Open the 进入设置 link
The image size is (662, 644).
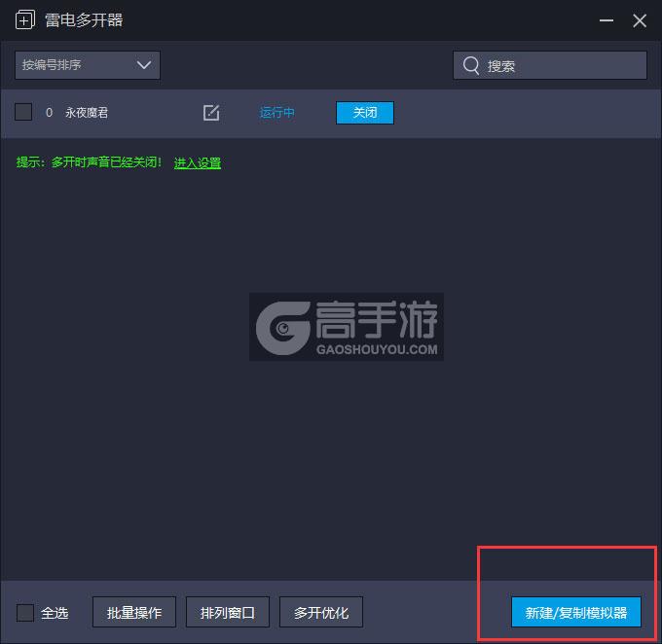pyautogui.click(x=198, y=163)
